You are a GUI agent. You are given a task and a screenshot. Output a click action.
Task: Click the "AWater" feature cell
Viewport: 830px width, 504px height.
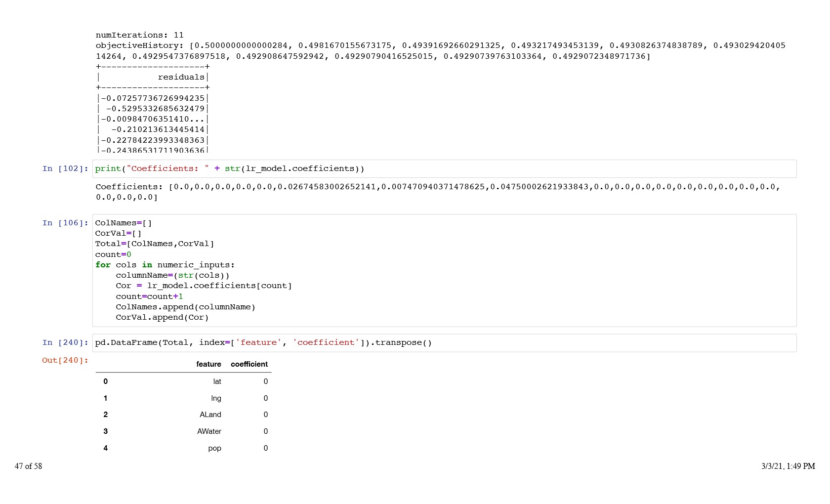pos(209,431)
